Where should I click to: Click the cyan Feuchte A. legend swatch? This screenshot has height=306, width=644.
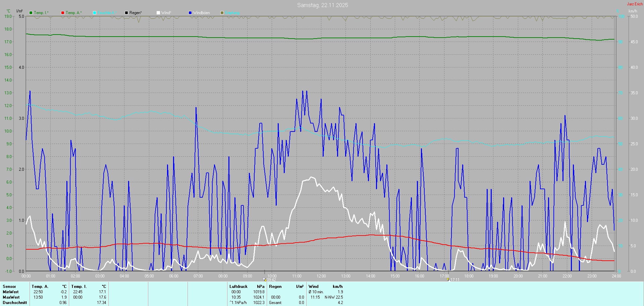pos(95,13)
